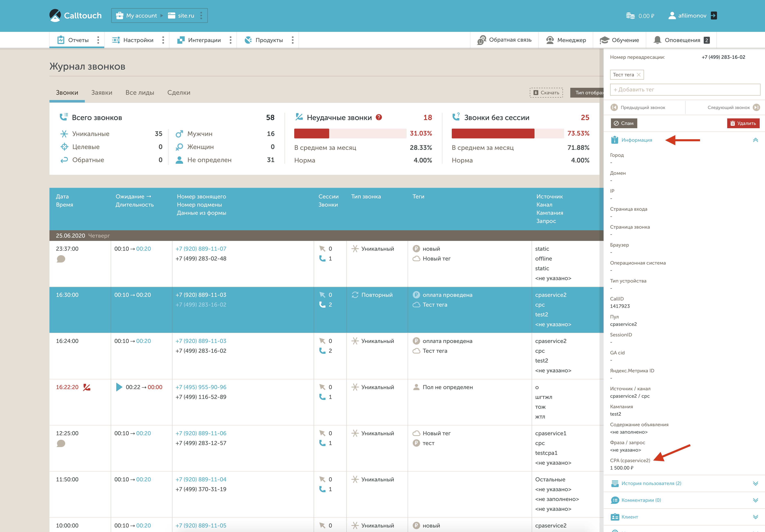Viewport: 765px width, 532px height.
Task: Open the Продукты menu
Action: click(264, 40)
